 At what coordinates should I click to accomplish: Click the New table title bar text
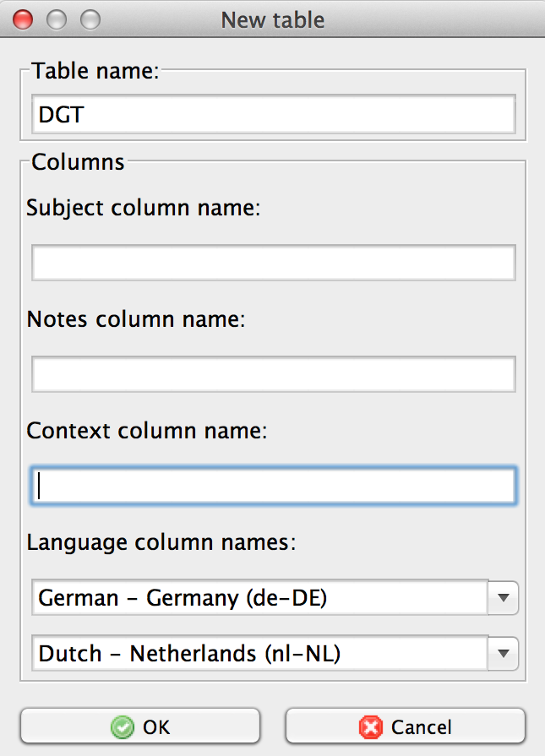tap(272, 19)
